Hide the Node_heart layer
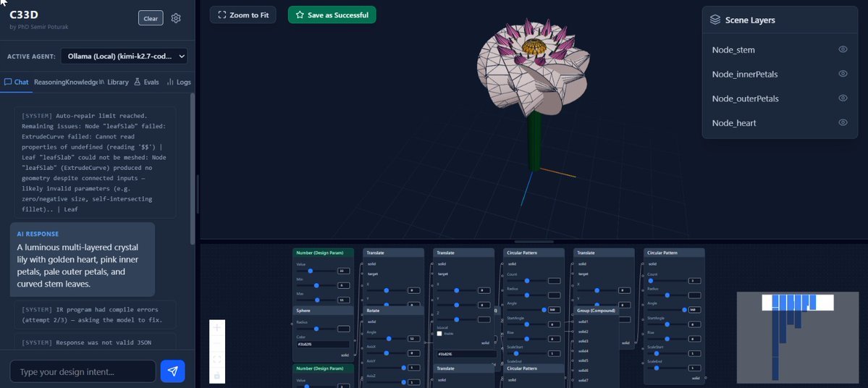Screen dimensions: 868x388 [843, 122]
